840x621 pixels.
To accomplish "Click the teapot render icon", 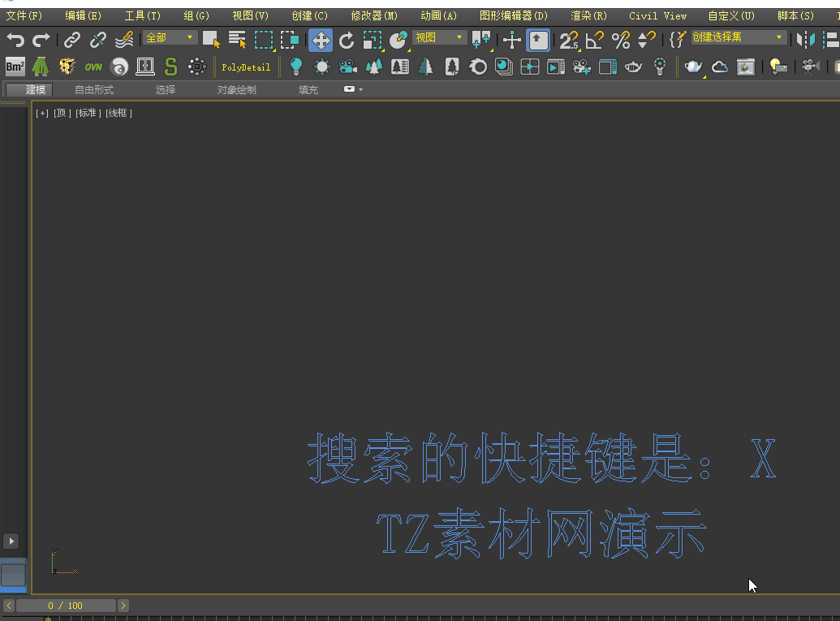I will pos(693,67).
